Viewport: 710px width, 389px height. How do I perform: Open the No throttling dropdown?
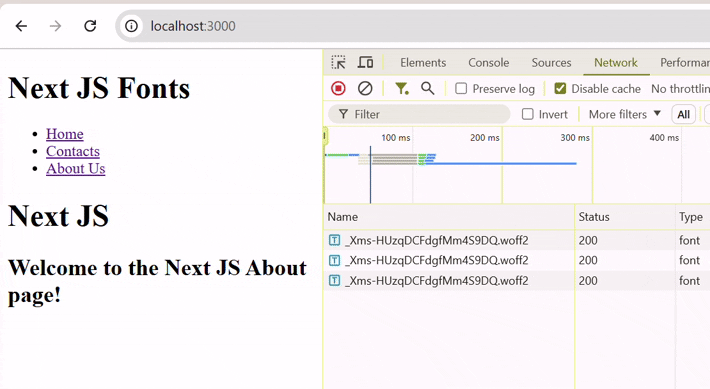coord(680,89)
